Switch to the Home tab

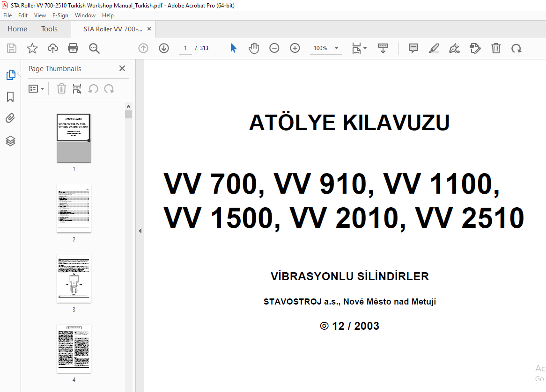point(17,29)
